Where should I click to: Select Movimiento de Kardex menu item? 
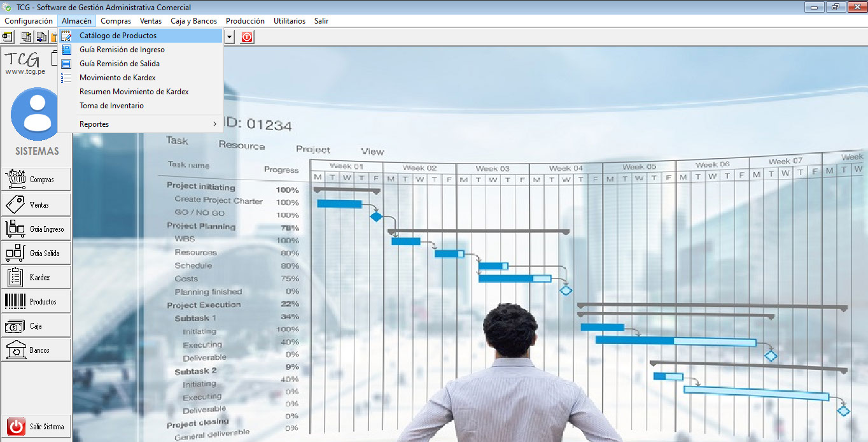click(117, 78)
